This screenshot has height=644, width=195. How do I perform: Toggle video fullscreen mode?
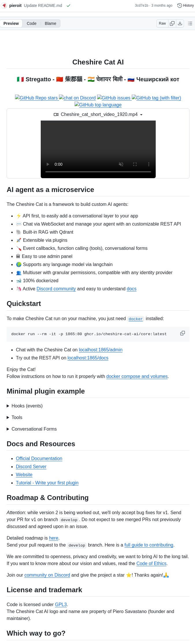(x=135, y=164)
